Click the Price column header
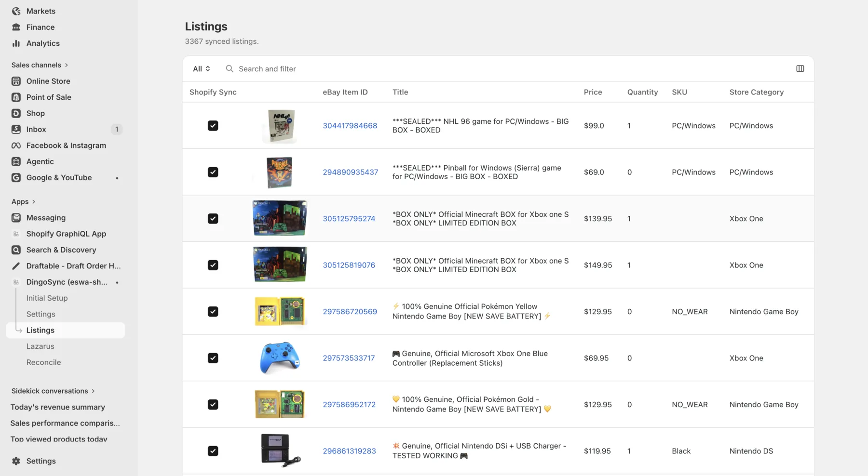This screenshot has width=868, height=476. (593, 92)
